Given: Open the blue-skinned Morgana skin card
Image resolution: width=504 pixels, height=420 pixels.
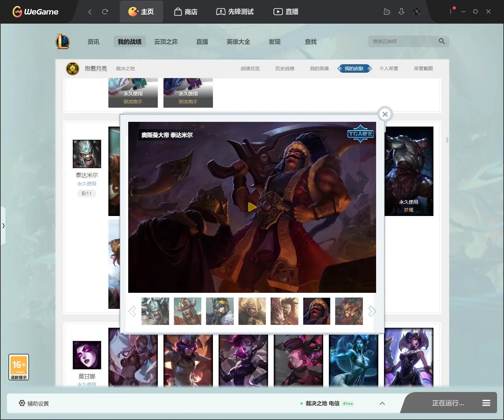Looking at the screenshot, I should pyautogui.click(x=353, y=360).
